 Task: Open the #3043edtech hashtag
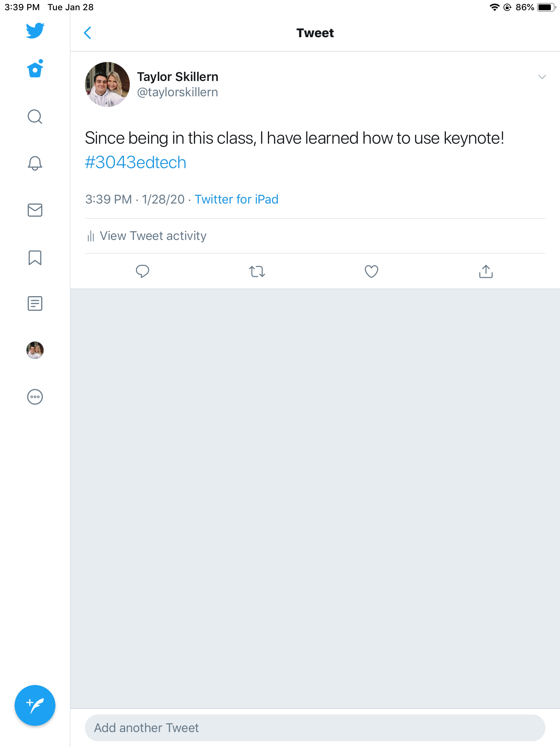click(136, 163)
